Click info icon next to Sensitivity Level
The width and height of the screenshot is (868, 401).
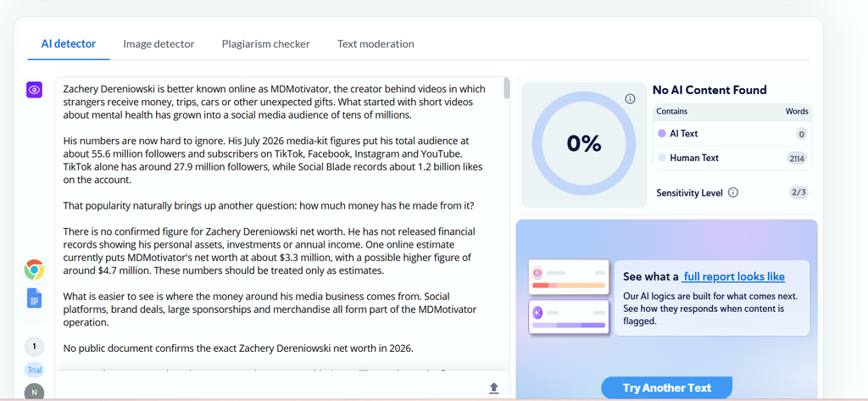[733, 192]
